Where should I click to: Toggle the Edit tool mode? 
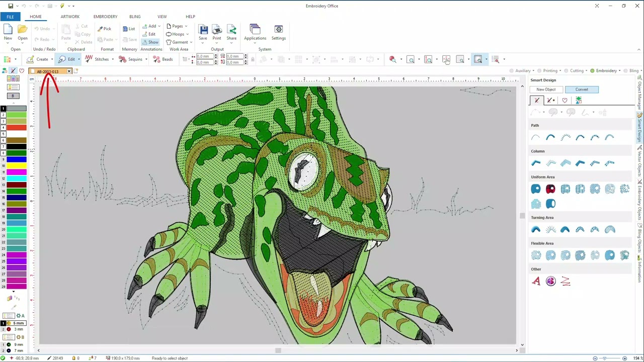tap(66, 59)
